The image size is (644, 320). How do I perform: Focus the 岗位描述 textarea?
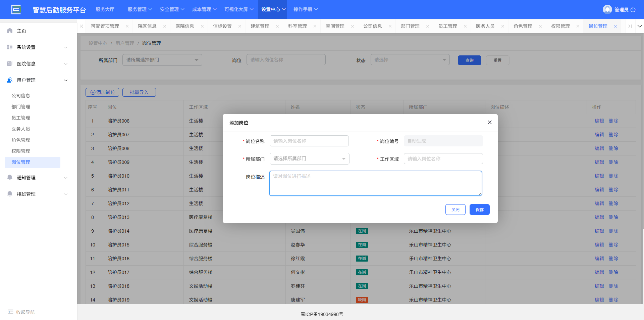pos(376,183)
